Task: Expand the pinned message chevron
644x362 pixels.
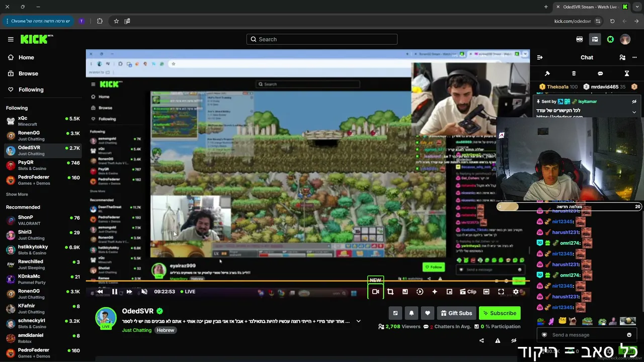Action: 634,112
